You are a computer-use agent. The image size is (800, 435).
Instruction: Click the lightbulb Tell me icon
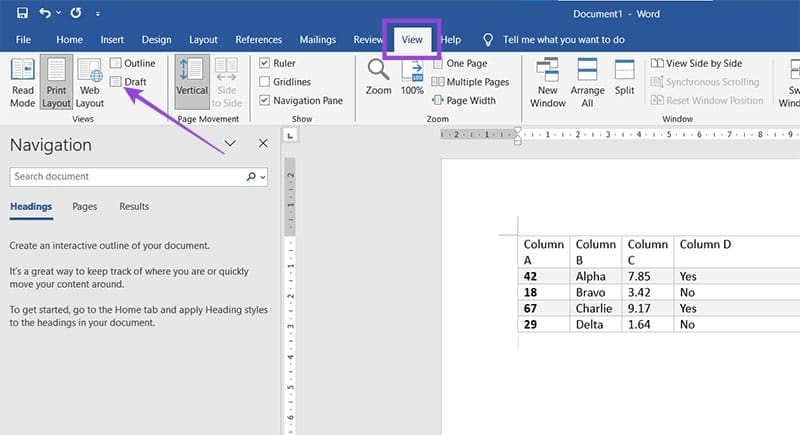(x=488, y=39)
